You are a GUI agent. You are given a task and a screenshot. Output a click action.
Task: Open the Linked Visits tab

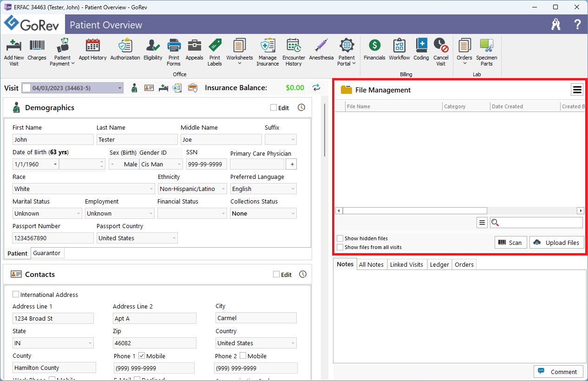click(x=406, y=264)
